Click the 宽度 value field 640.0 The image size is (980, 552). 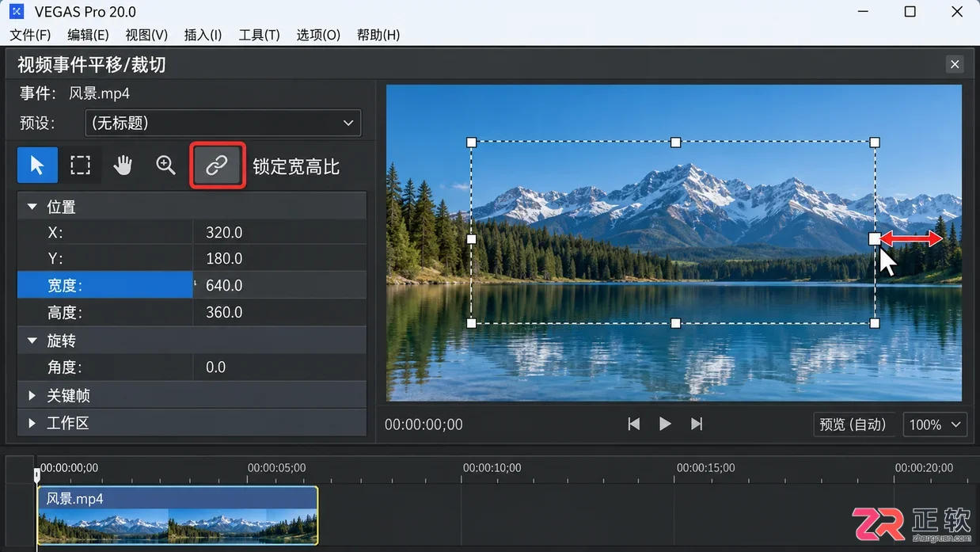(x=279, y=285)
